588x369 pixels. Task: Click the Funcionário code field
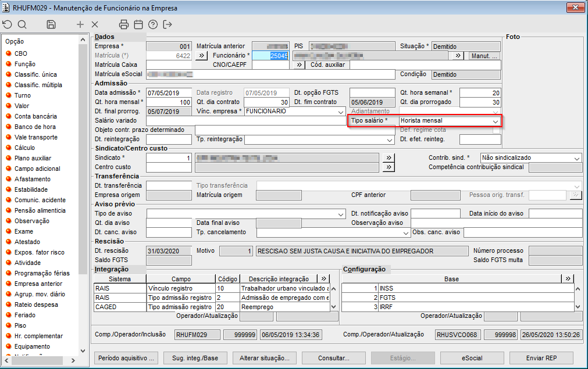click(x=270, y=56)
